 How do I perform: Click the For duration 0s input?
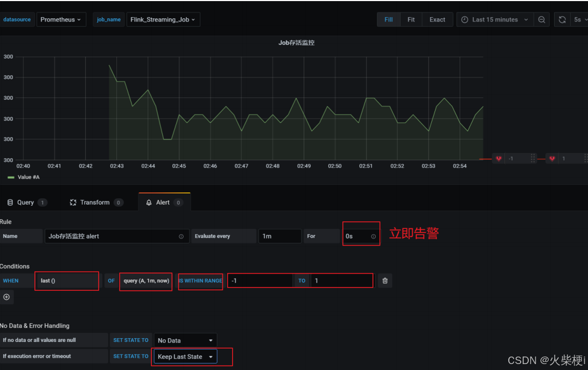click(x=361, y=236)
